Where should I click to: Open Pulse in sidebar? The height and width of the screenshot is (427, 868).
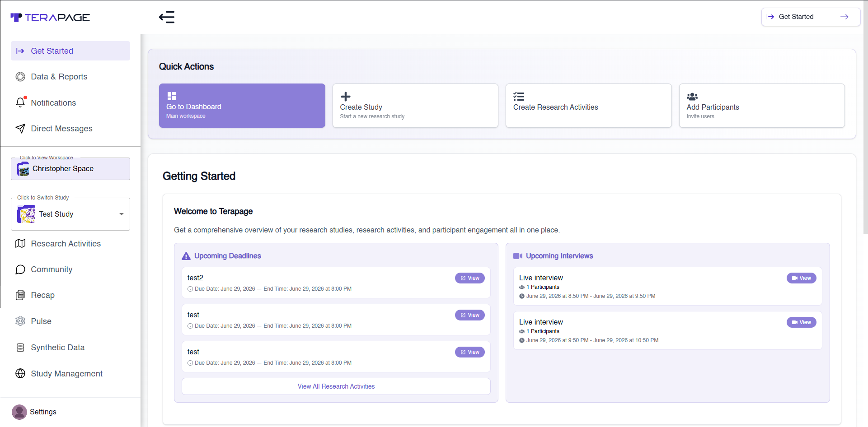70,321
